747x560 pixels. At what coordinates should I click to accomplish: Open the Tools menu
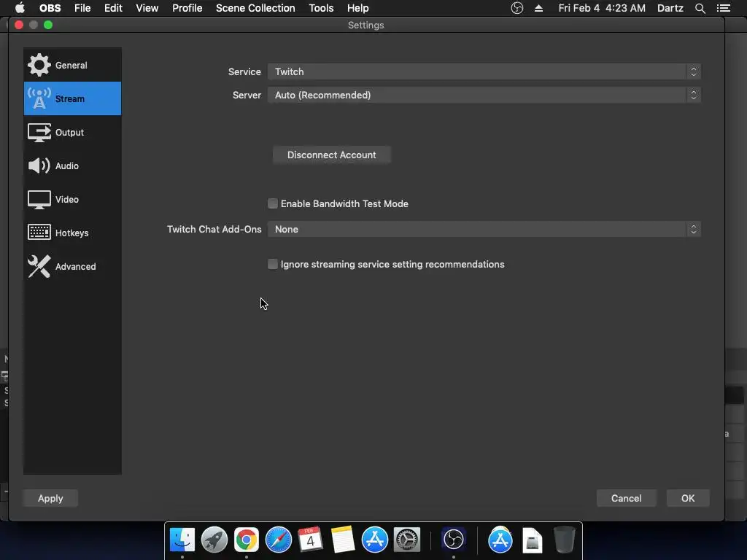click(x=321, y=8)
